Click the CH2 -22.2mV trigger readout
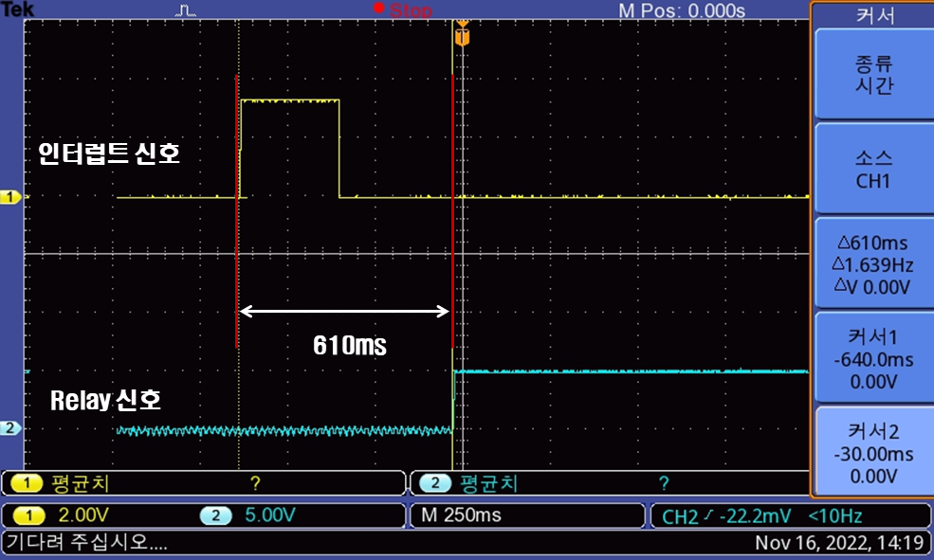Image resolution: width=934 pixels, height=560 pixels. pos(726,516)
